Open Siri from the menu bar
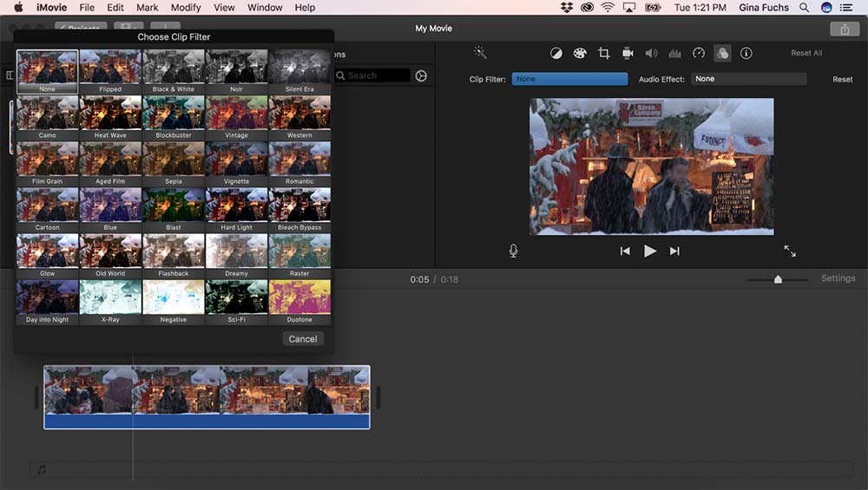Screen dimensions: 868x490 point(826,7)
